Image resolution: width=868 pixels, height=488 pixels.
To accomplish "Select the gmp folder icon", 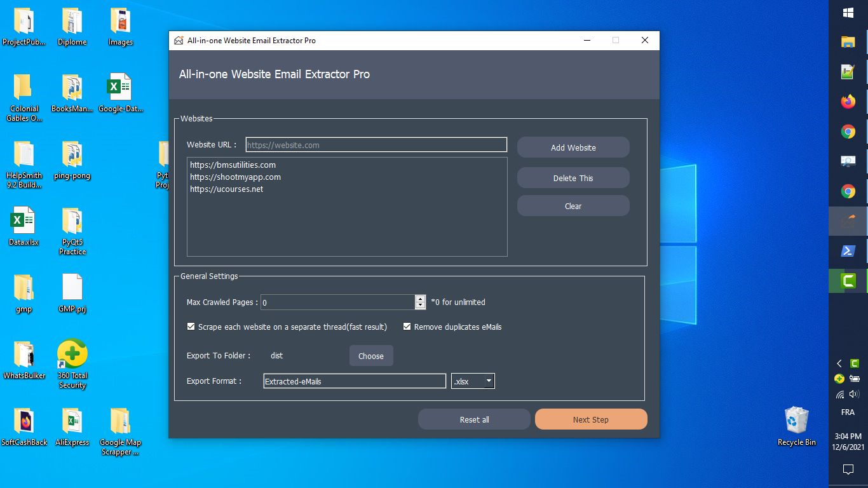I will pos(24,294).
